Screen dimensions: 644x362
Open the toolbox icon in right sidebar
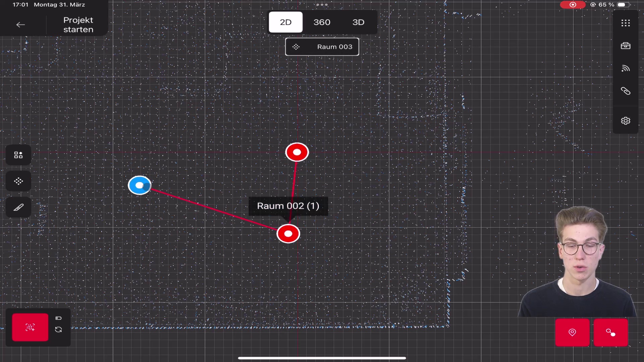[x=626, y=46]
